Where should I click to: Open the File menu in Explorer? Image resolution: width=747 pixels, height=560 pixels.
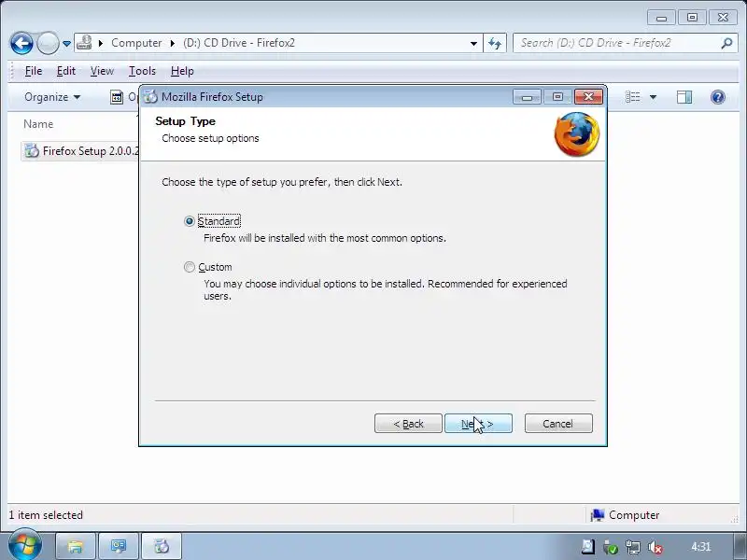tap(34, 71)
